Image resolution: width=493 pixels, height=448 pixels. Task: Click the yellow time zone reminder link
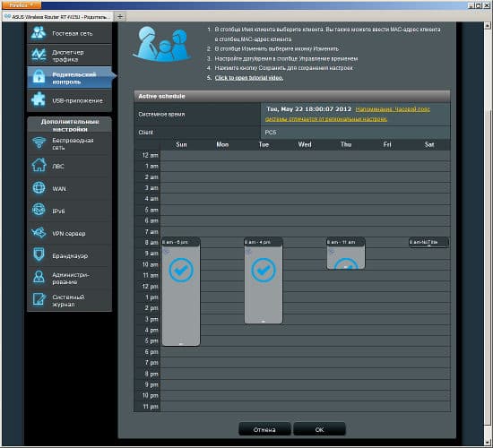[x=348, y=114]
